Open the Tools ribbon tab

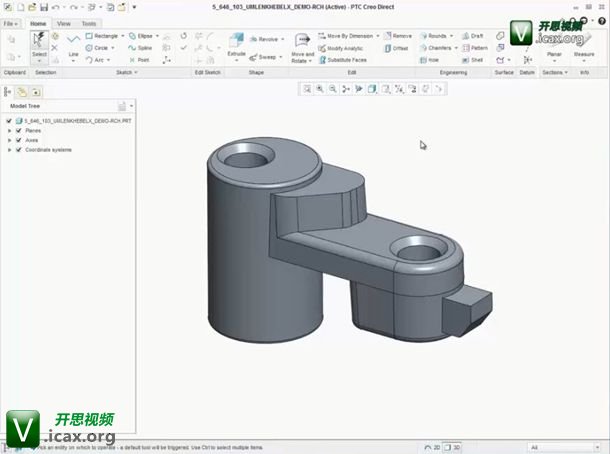(89, 23)
